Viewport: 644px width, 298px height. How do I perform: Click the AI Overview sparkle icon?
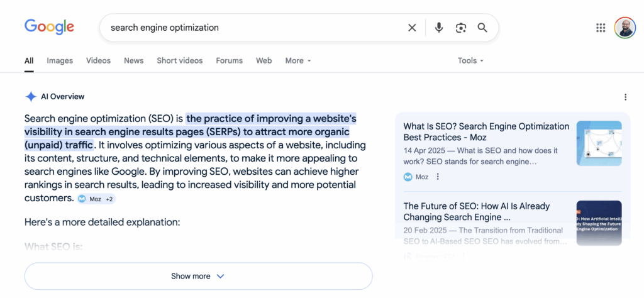point(31,97)
